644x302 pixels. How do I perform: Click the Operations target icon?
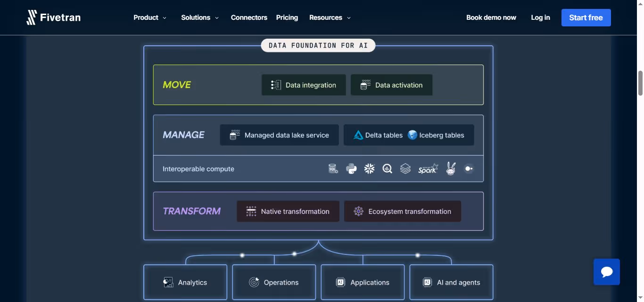[254, 282]
